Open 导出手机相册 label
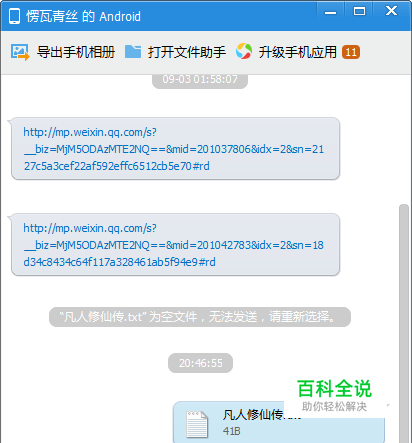The height and width of the screenshot is (443, 412). tap(76, 52)
